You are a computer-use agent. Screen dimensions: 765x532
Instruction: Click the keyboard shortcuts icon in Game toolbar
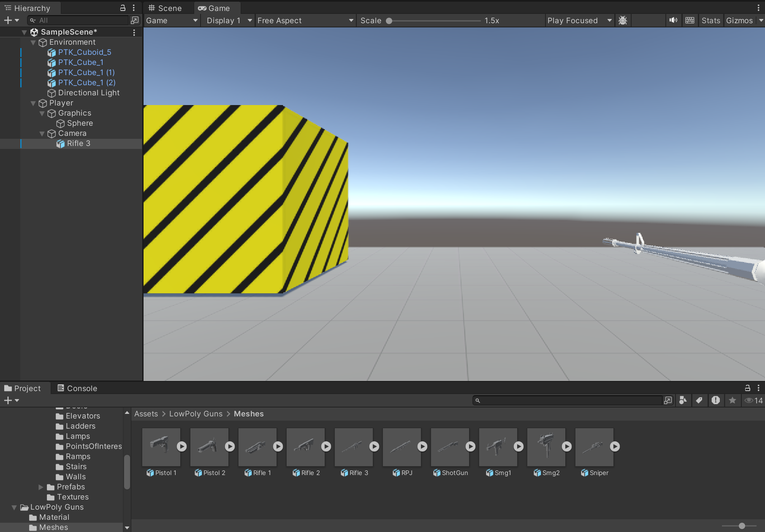tap(689, 20)
